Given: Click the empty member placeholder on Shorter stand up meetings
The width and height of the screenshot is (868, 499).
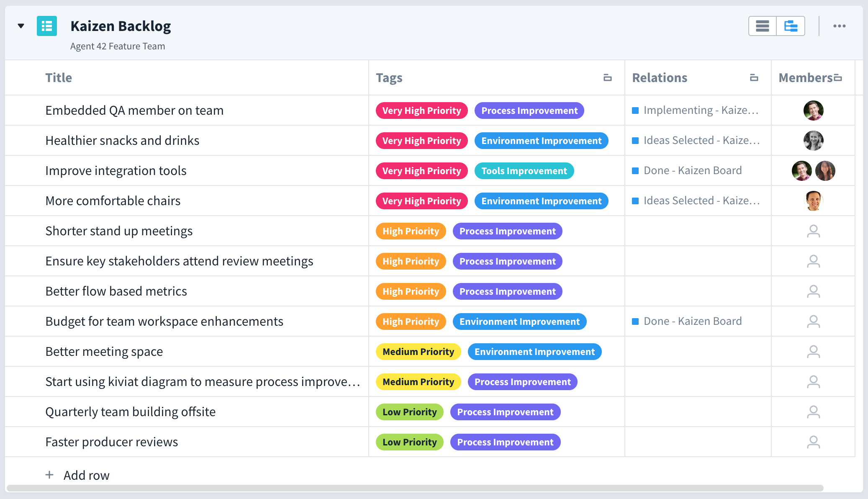Looking at the screenshot, I should pyautogui.click(x=813, y=231).
